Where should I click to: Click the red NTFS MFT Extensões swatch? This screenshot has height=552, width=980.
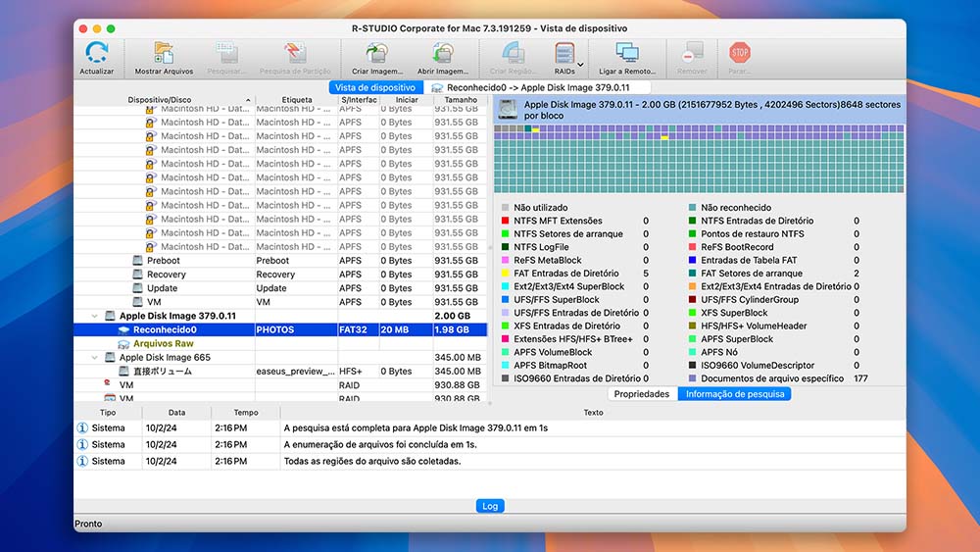click(505, 221)
